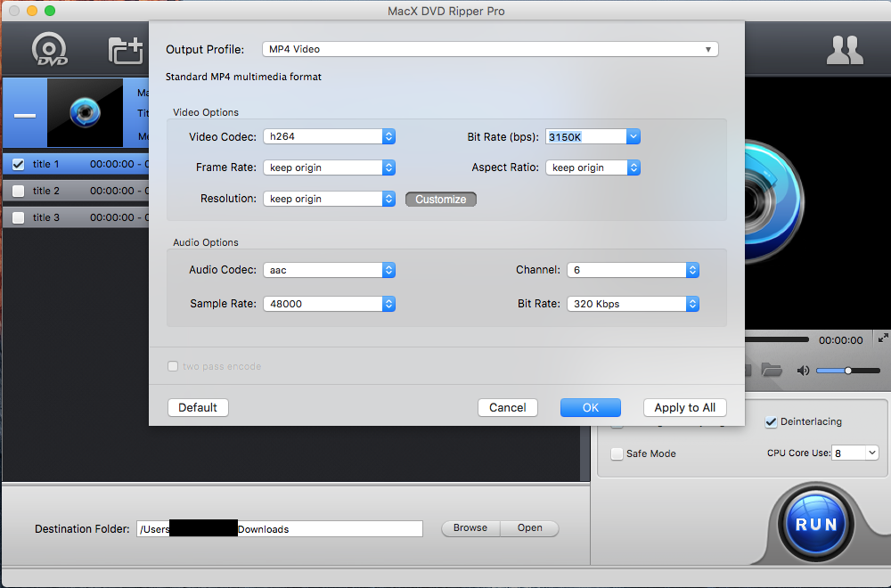891x588 pixels.
Task: Click the DVD disc load icon
Action: [x=49, y=49]
